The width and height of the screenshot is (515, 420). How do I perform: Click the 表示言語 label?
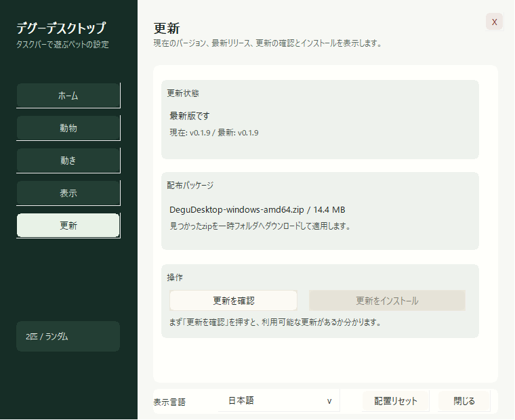169,402
